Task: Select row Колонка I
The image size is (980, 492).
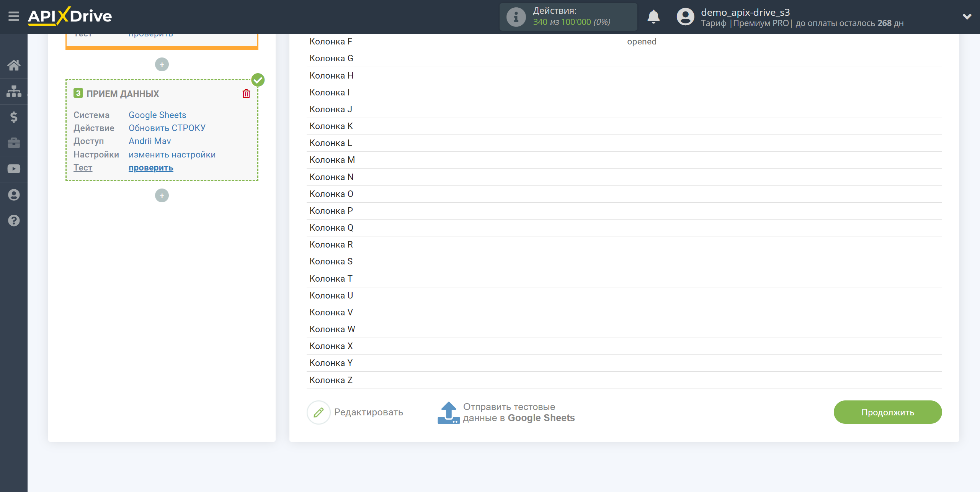Action: pyautogui.click(x=624, y=92)
